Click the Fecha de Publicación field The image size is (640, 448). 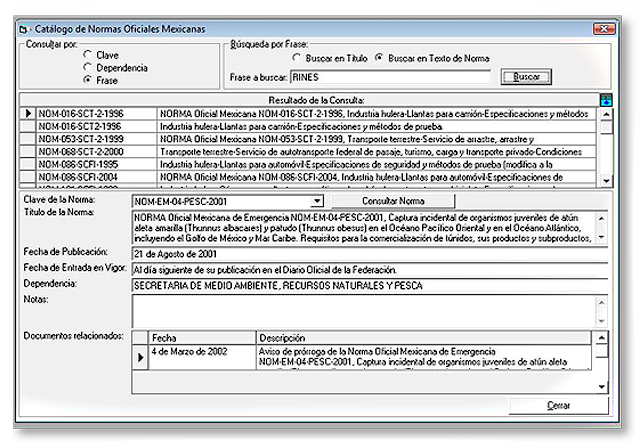[x=370, y=254]
